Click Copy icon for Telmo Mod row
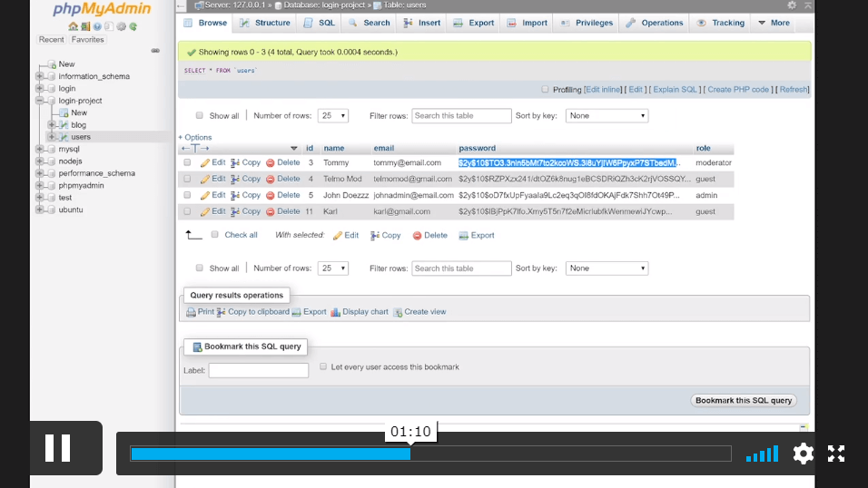The height and width of the screenshot is (488, 868). (235, 179)
